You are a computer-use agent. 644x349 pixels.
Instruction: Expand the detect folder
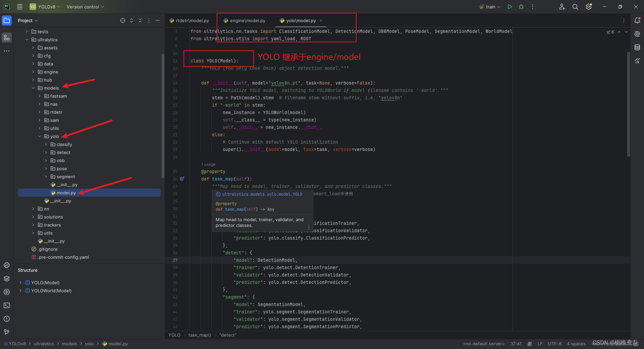point(46,152)
